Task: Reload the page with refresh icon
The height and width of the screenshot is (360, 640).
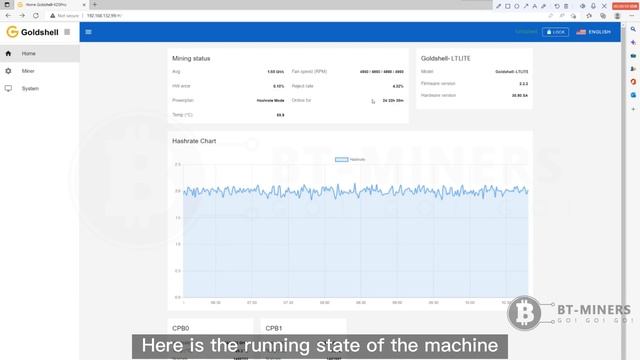Action: click(x=36, y=16)
